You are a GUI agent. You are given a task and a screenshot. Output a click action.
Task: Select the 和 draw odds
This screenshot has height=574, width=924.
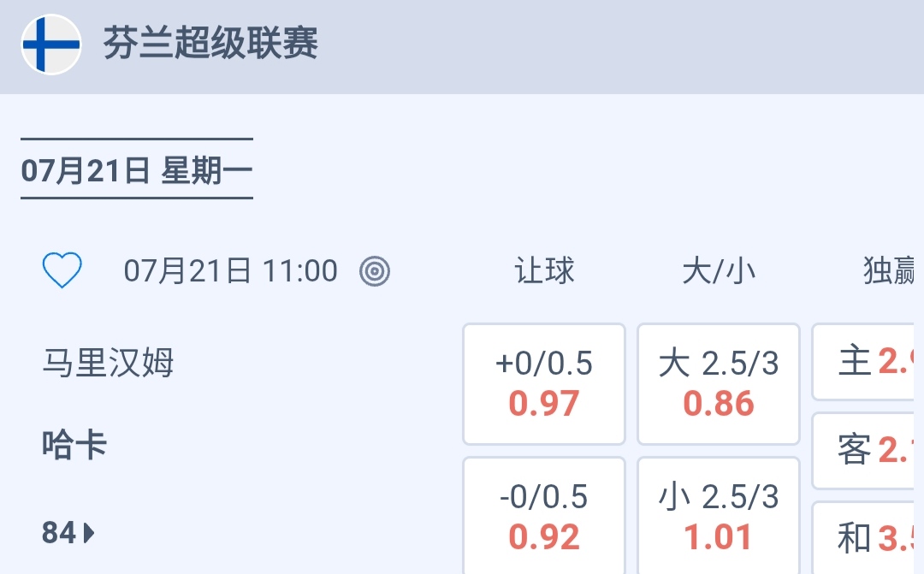(864, 538)
